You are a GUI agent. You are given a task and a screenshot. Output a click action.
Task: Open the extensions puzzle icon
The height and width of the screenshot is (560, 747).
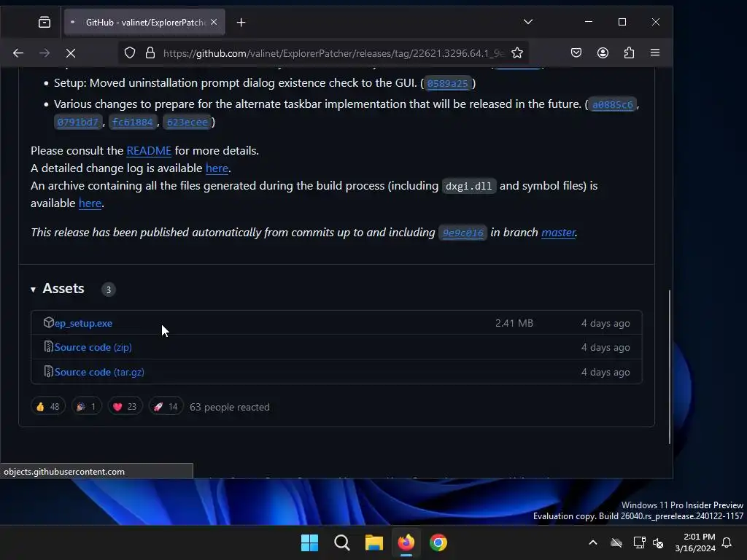pyautogui.click(x=629, y=52)
